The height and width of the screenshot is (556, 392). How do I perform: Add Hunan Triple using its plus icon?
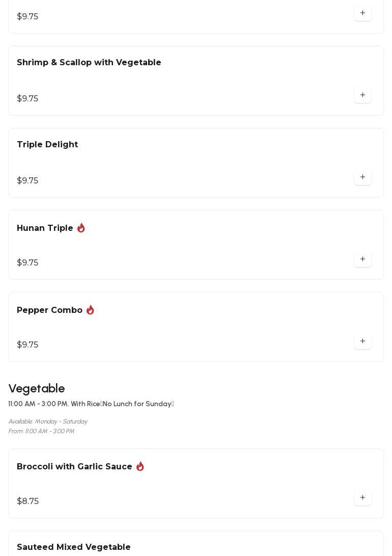tap(362, 259)
